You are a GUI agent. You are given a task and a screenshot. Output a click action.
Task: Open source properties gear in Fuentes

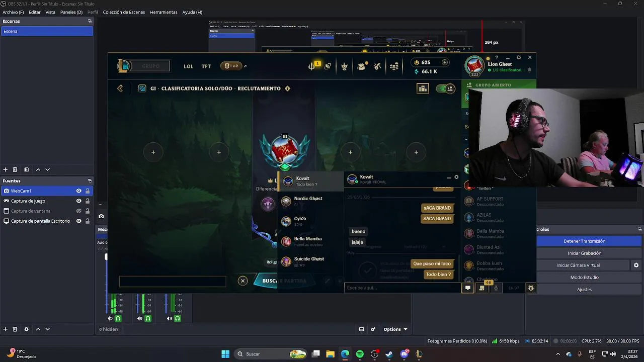26,329
